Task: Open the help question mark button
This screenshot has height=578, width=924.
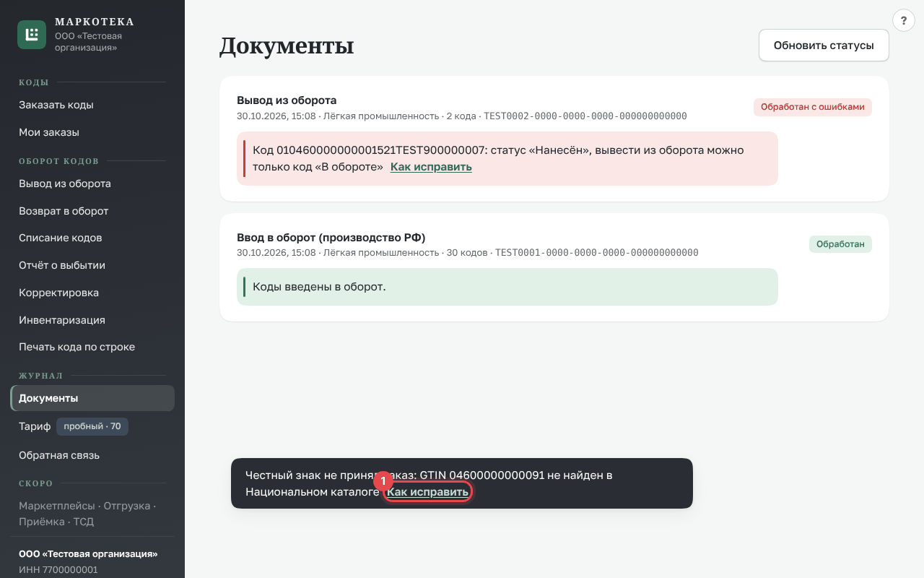Action: [x=904, y=20]
